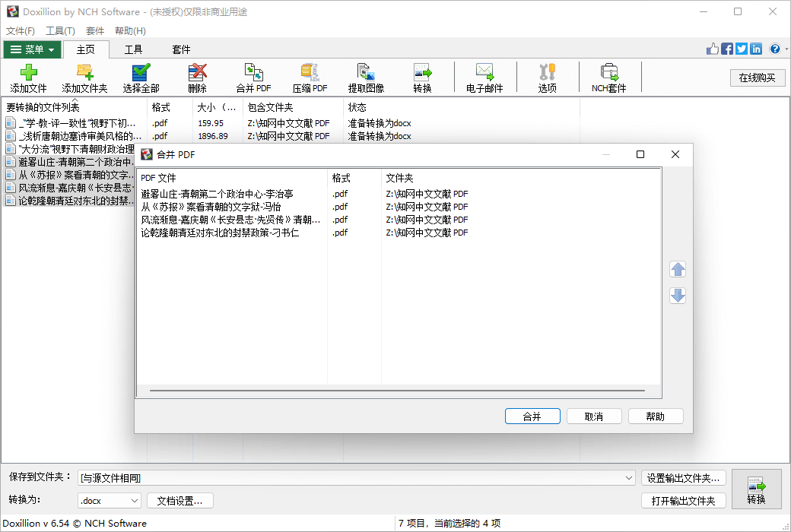
Task: Click the Twitter share icon
Action: (741, 49)
